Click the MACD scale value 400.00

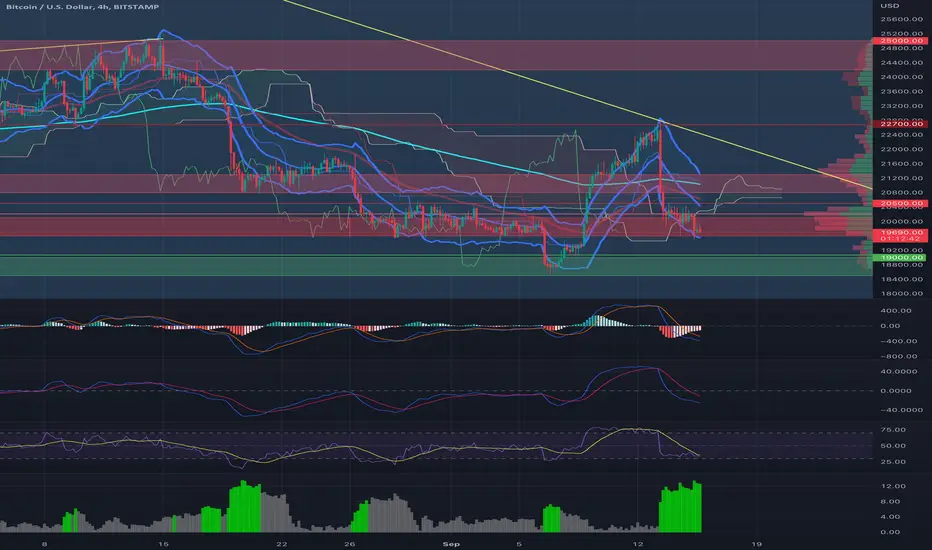[896, 310]
